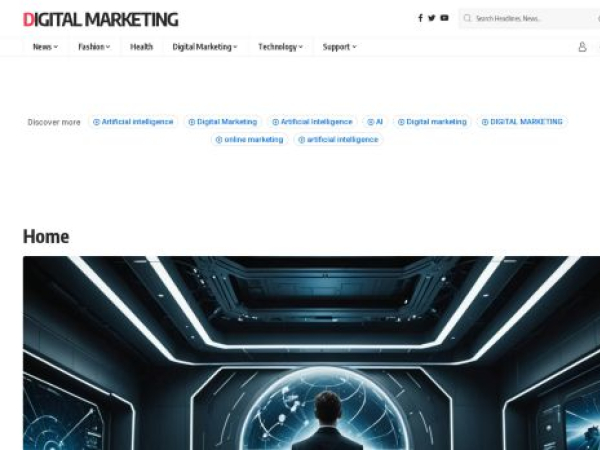Expand the News menu

tap(45, 47)
